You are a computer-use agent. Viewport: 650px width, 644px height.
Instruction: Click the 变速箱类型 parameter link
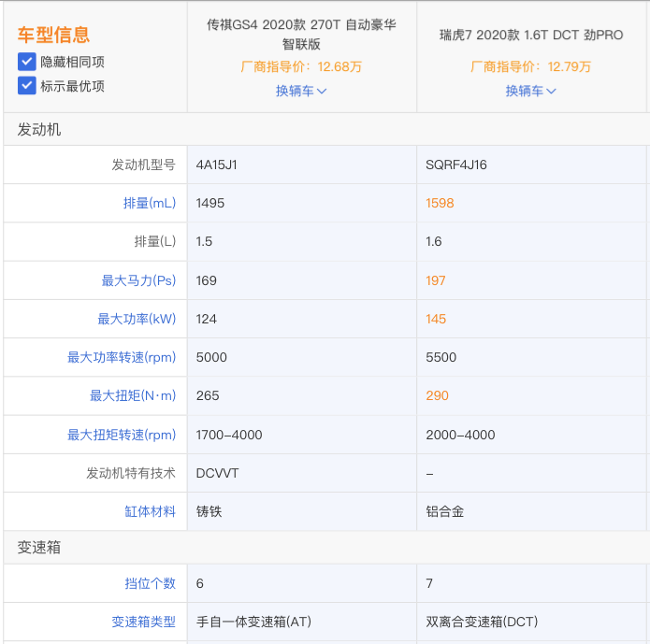click(144, 622)
